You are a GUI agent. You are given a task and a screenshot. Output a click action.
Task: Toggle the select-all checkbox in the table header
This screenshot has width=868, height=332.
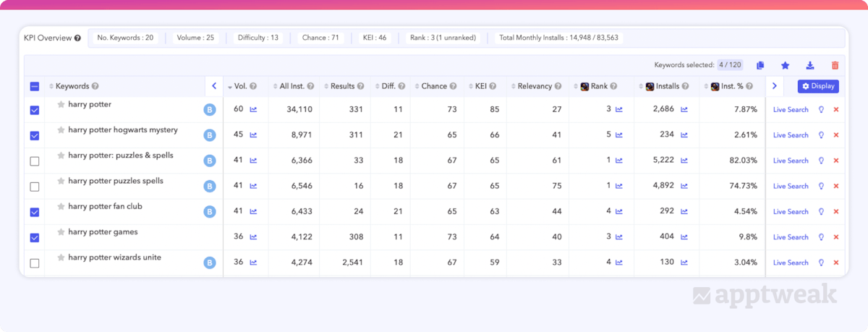coord(35,87)
